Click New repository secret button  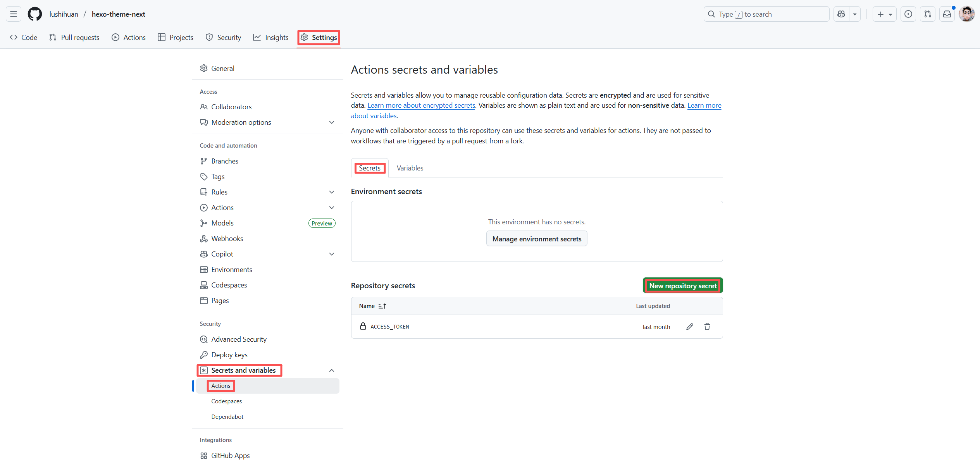point(682,286)
